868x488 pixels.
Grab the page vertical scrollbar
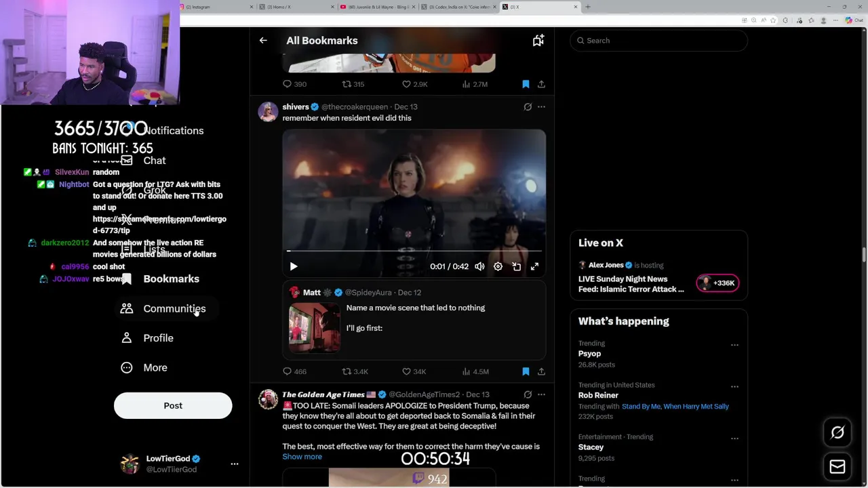(x=864, y=255)
